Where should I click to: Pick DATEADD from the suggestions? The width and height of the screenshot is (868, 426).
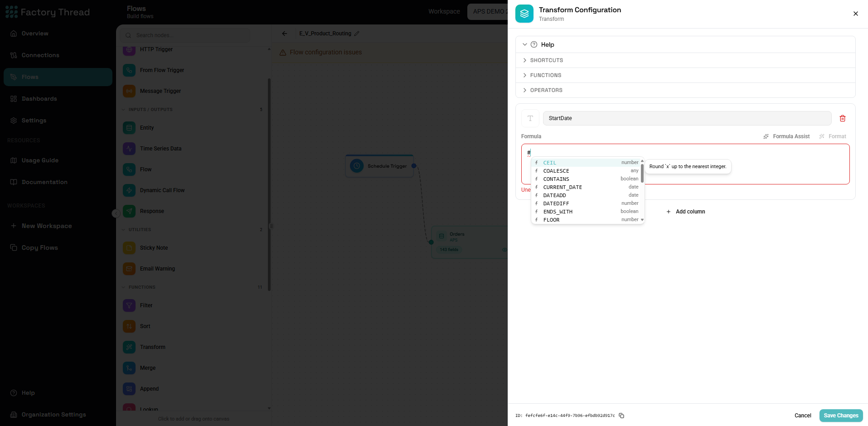[586, 195]
